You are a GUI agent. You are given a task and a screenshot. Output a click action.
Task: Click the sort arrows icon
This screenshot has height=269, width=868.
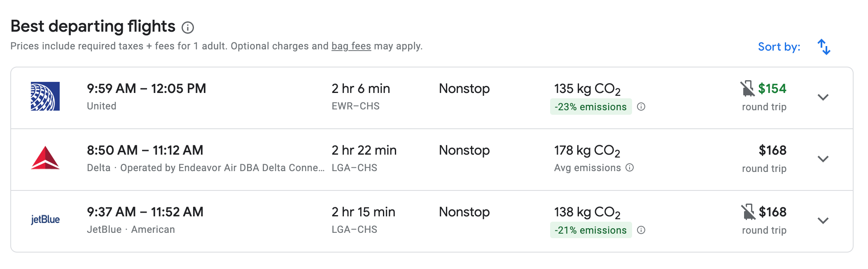click(824, 47)
